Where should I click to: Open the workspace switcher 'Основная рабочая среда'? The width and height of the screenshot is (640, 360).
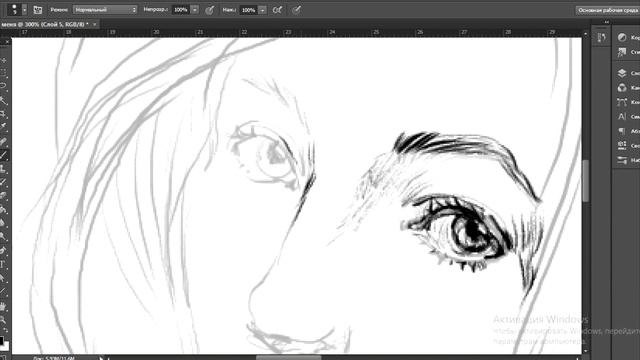point(608,10)
